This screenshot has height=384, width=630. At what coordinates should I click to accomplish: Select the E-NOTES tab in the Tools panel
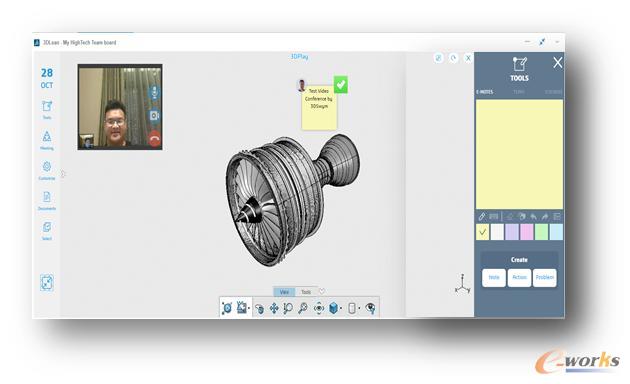tap(485, 92)
